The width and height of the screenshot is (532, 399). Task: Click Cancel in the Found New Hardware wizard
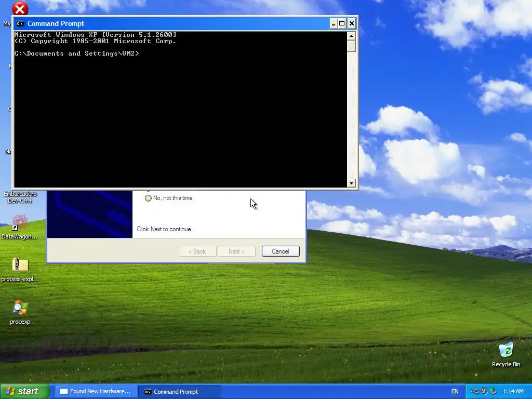(281, 251)
